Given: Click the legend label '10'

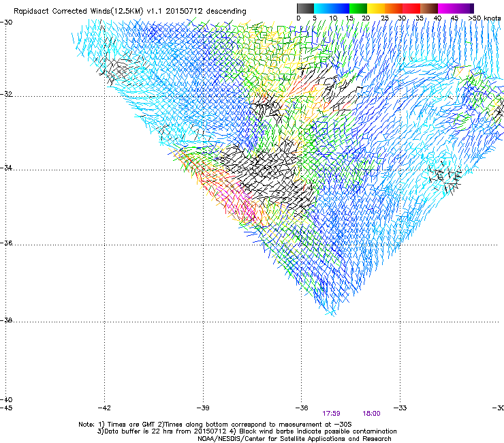Looking at the screenshot, I should 333,18.
